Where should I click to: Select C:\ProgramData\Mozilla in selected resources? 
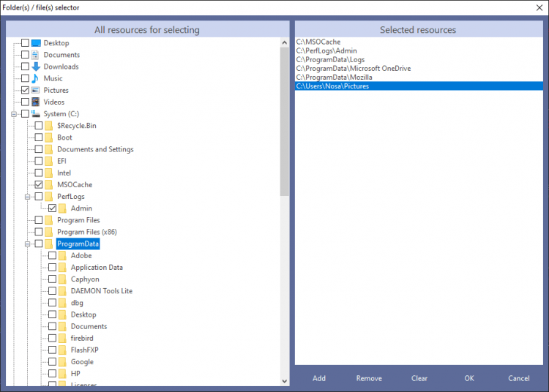pyautogui.click(x=324, y=77)
